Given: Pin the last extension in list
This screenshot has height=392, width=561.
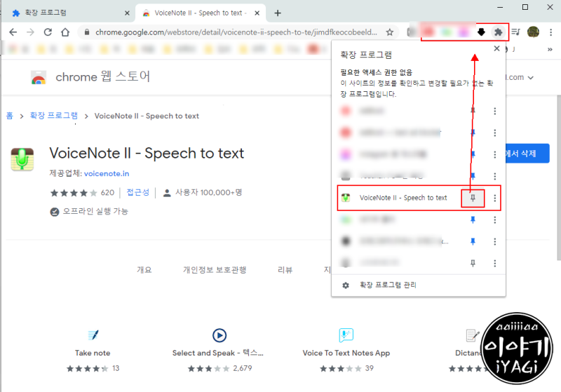Looking at the screenshot, I should point(473,263).
